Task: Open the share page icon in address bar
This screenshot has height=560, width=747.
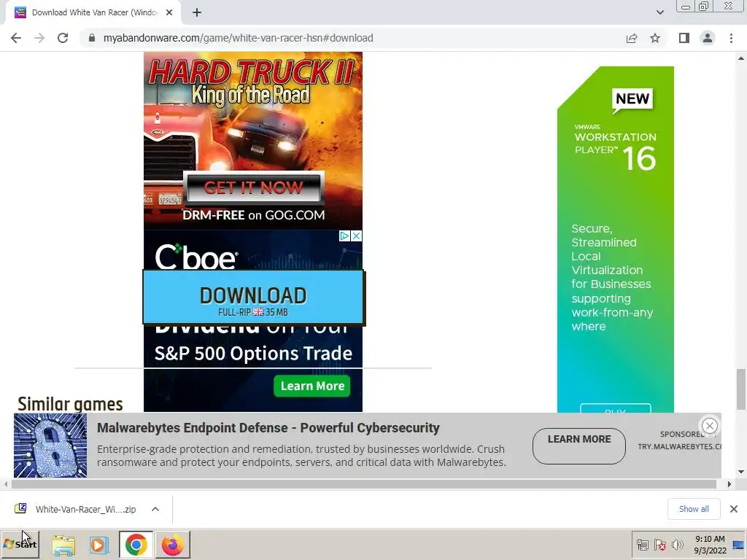Action: pyautogui.click(x=632, y=38)
